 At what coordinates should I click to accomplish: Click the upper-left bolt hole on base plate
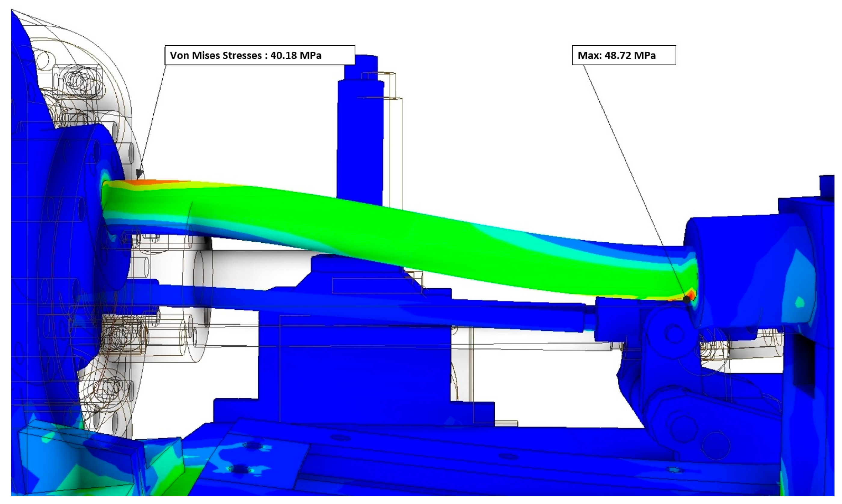tap(252, 445)
